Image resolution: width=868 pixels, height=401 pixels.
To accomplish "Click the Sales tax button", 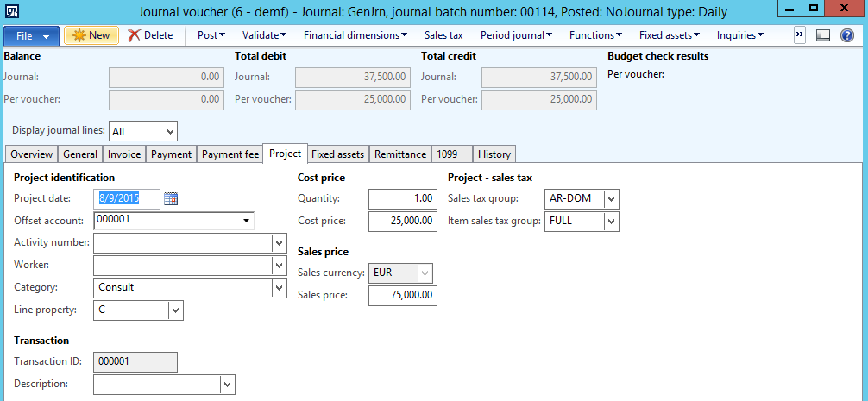I will [x=443, y=35].
